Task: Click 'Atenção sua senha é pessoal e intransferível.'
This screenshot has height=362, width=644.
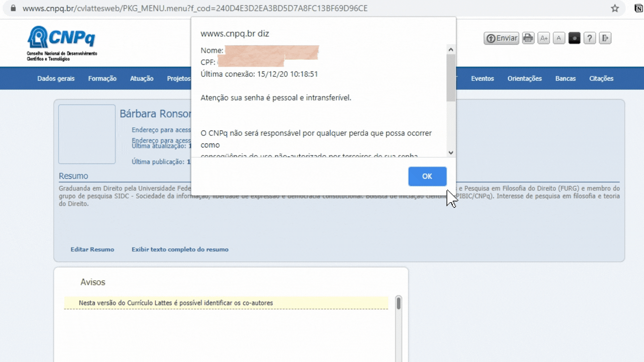Action: [276, 97]
